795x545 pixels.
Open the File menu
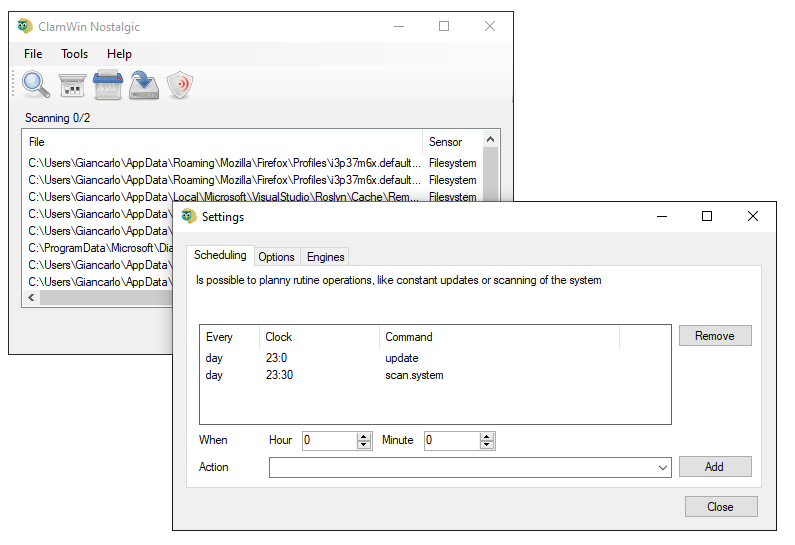(x=33, y=54)
